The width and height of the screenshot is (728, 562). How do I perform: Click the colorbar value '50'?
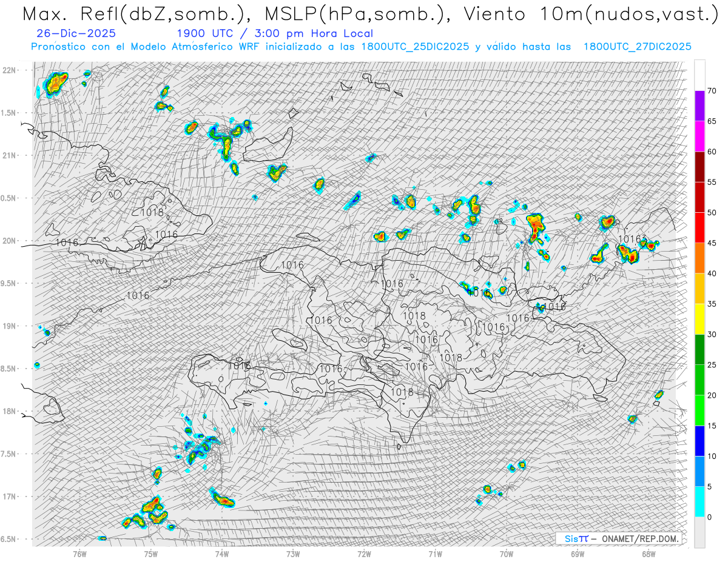[712, 213]
